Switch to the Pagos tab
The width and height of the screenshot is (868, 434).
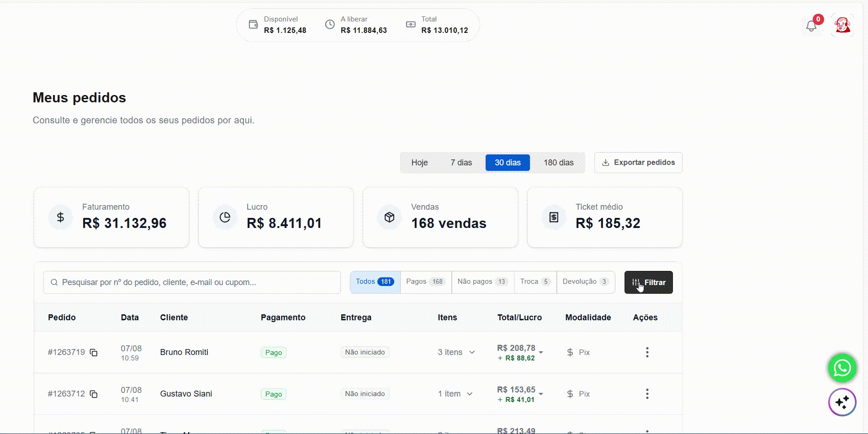tap(425, 282)
